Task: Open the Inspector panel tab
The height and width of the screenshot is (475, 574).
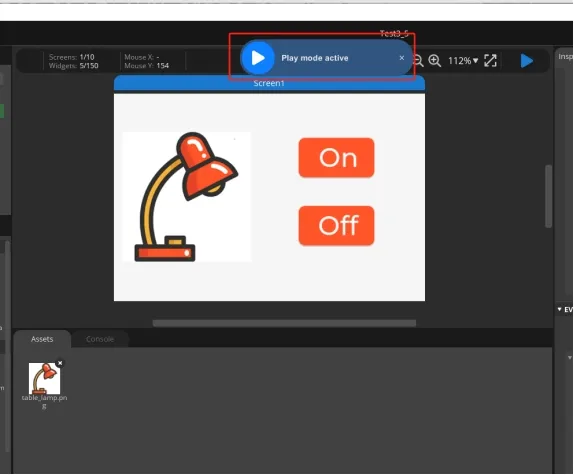Action: click(x=565, y=57)
